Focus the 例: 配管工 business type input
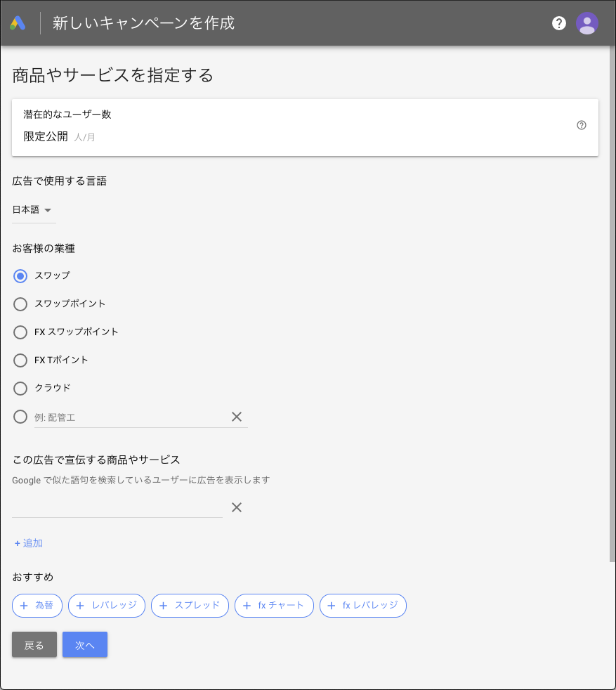Screen dimensions: 616x690 [130, 417]
